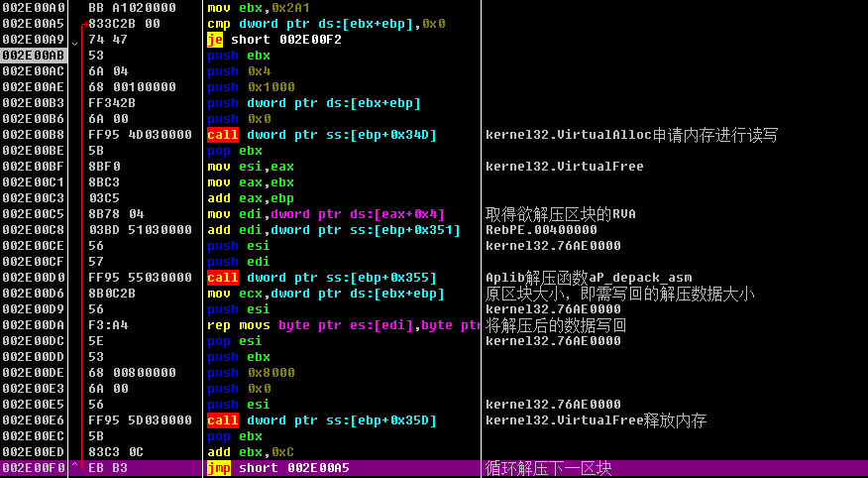Image resolution: width=868 pixels, height=478 pixels.
Task: Select the aP_depack_asm comment
Action: tap(589, 278)
